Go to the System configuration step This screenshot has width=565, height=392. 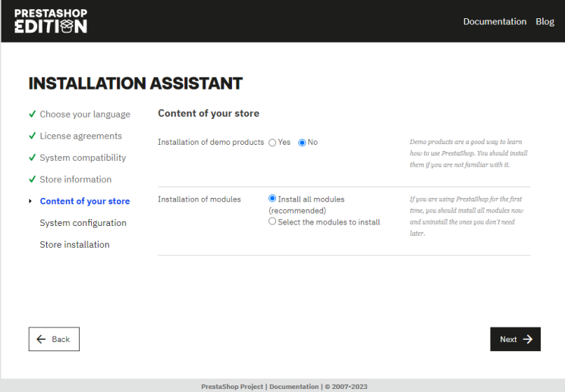83,223
